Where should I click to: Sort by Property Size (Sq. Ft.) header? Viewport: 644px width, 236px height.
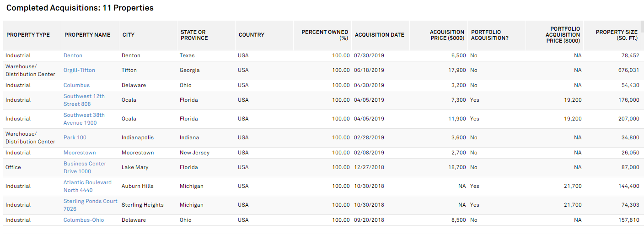(x=616, y=35)
